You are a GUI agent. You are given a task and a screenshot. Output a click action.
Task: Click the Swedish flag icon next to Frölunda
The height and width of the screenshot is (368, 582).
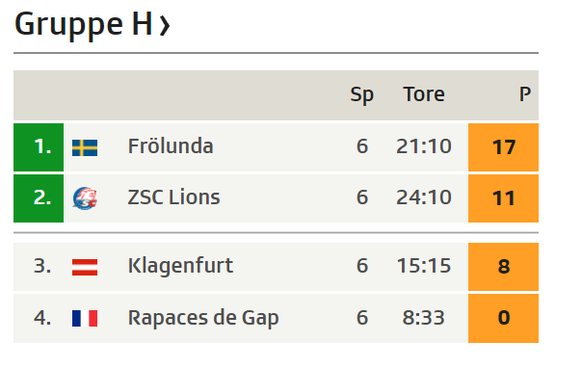(x=85, y=147)
